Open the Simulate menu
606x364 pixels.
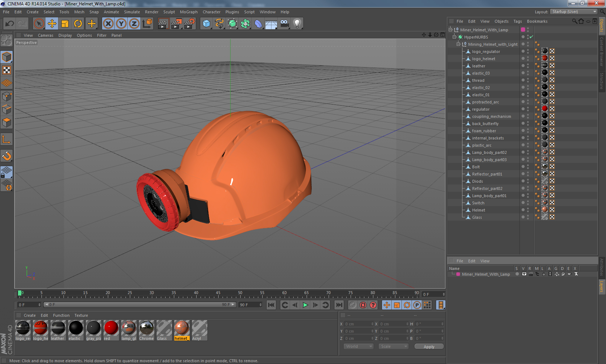click(x=132, y=12)
